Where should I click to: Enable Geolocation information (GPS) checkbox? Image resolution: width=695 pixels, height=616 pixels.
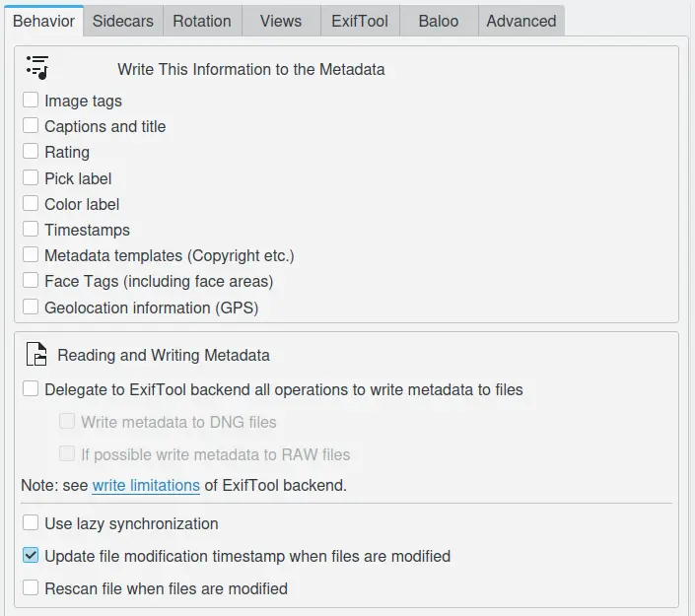[31, 308]
